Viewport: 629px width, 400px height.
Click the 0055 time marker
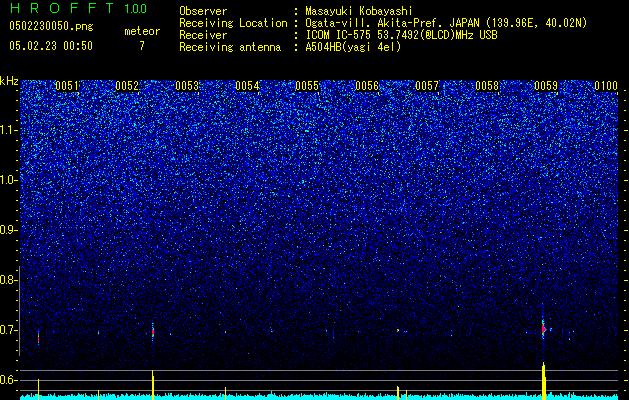point(307,86)
